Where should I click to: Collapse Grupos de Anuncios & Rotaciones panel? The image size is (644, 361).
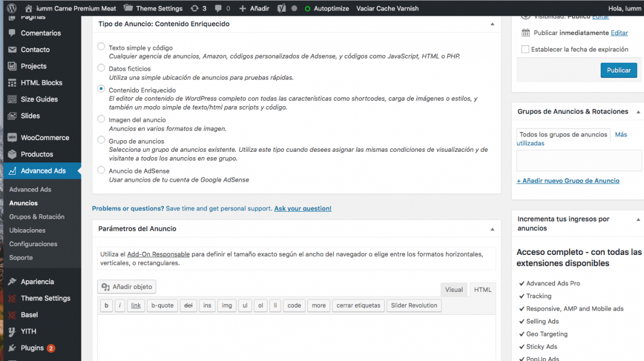pyautogui.click(x=638, y=112)
